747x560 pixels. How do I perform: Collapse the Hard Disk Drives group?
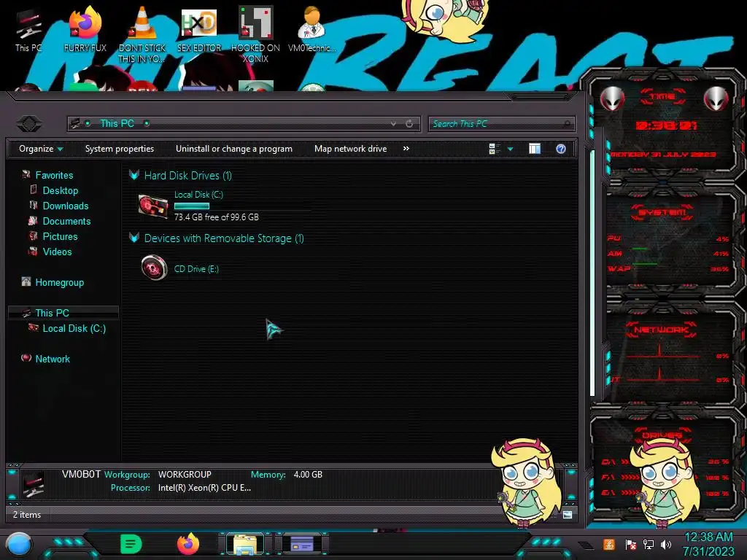click(x=134, y=175)
